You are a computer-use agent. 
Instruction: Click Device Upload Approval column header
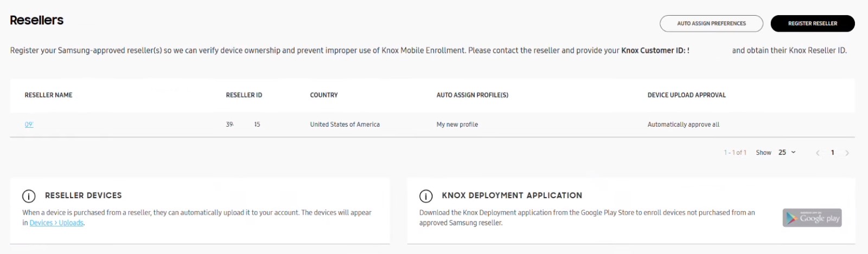(686, 95)
